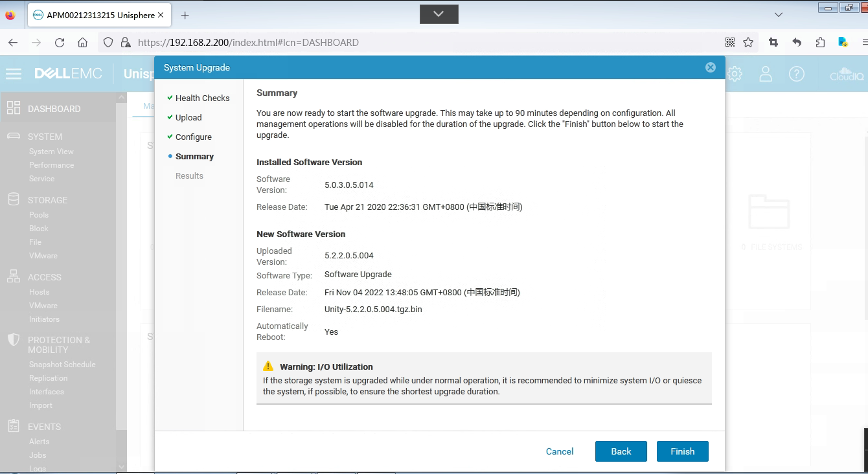Open Block under Storage
The image size is (868, 474).
click(x=39, y=229)
